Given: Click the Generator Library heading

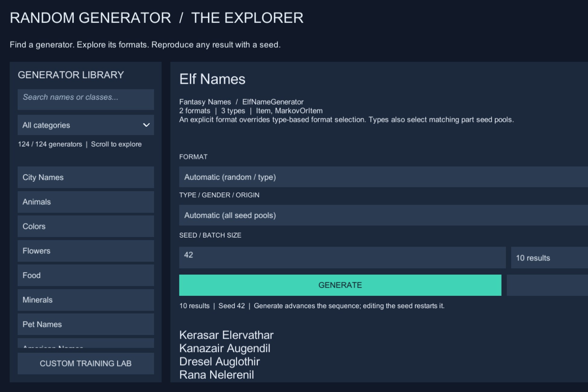Looking at the screenshot, I should pos(71,75).
